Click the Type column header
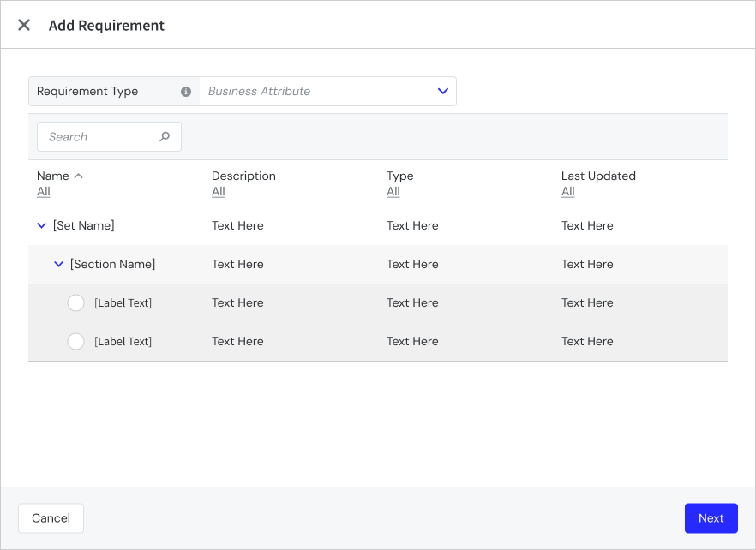The height and width of the screenshot is (550, 756). point(400,176)
